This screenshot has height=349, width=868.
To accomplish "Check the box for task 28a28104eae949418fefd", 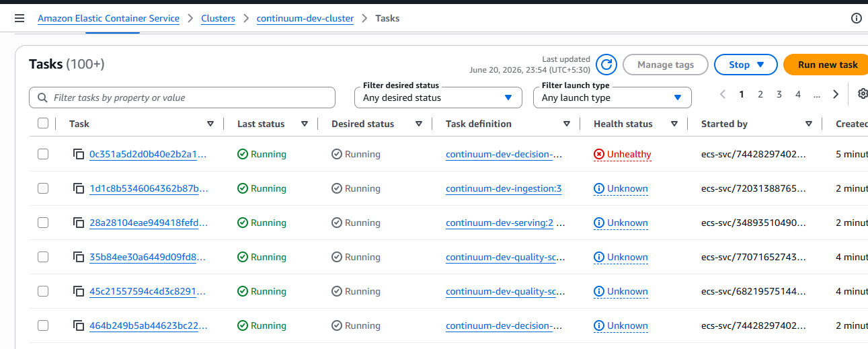I will click(x=43, y=223).
